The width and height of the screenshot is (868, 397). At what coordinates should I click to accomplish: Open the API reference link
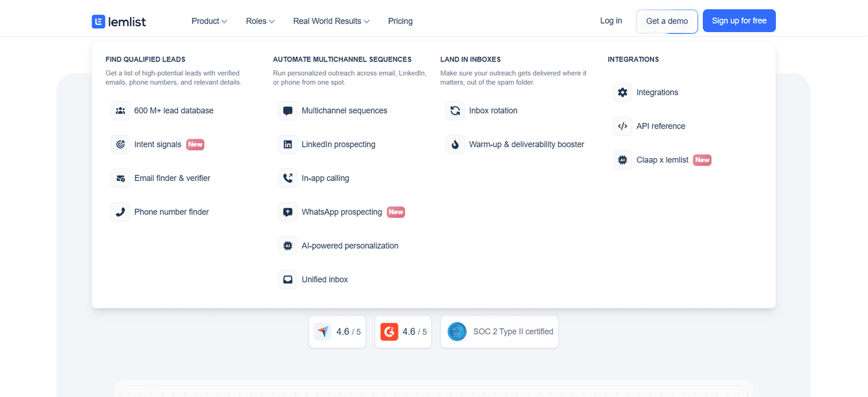661,126
